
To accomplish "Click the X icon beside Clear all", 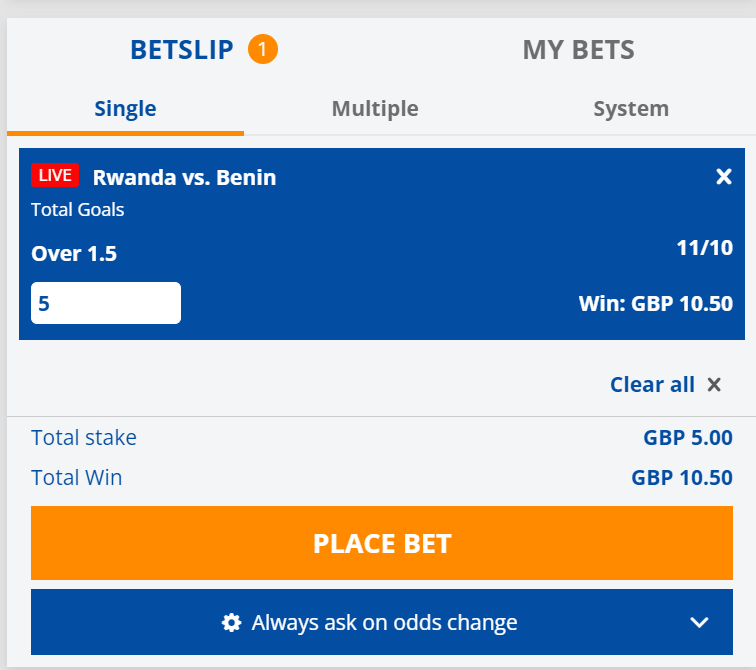I will [x=714, y=385].
